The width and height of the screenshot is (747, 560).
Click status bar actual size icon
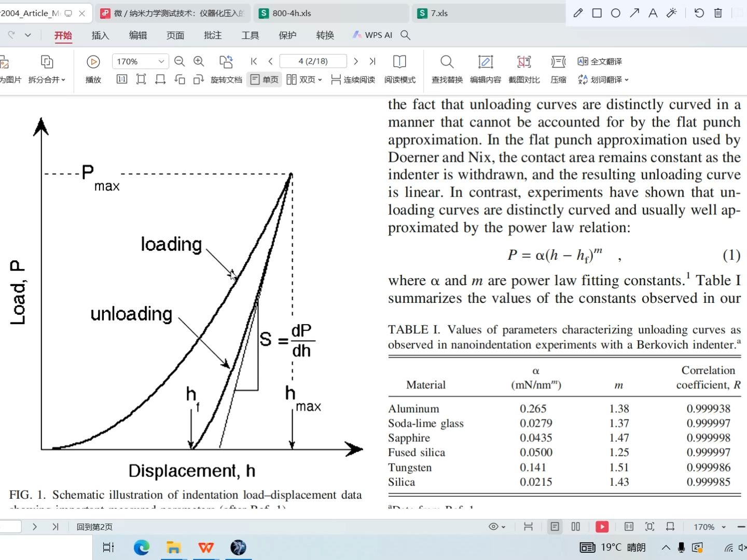629,527
